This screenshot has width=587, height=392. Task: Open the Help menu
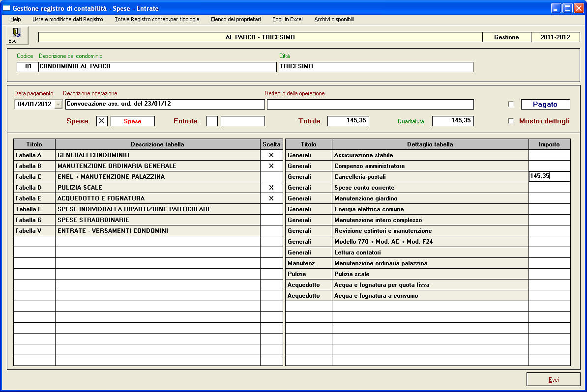click(x=15, y=19)
